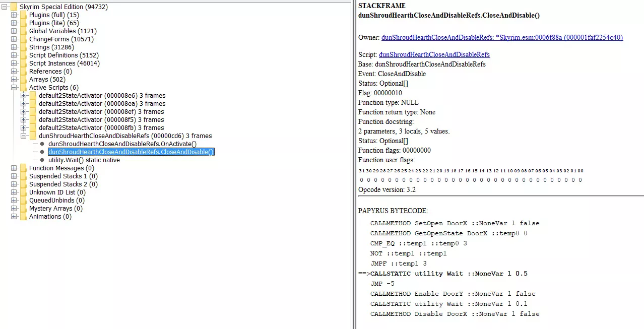This screenshot has height=329, width=644.
Task: Click folder icon of default2StateActivator (000008ef)
Action: [x=33, y=112]
